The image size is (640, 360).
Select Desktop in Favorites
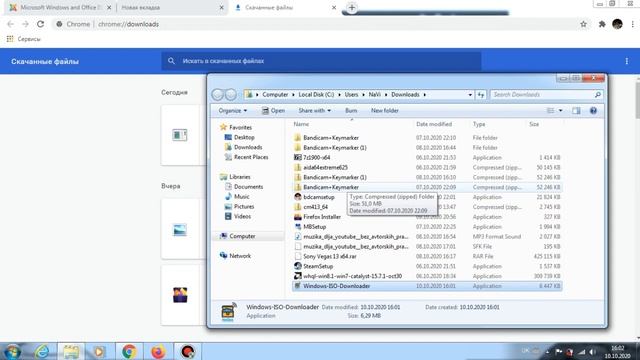click(x=240, y=138)
